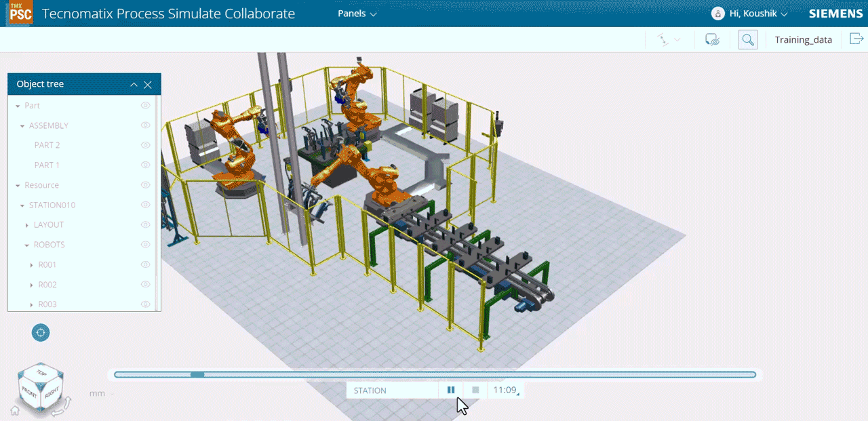Click the simulation timeline thumb
Screen dimensions: 868x421
[197, 374]
